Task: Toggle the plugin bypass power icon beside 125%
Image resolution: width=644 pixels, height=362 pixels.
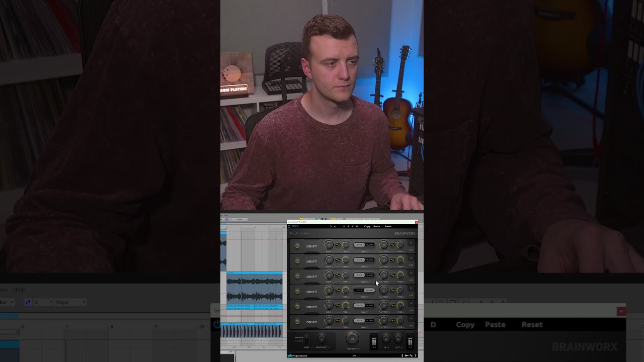Action: pos(289,226)
